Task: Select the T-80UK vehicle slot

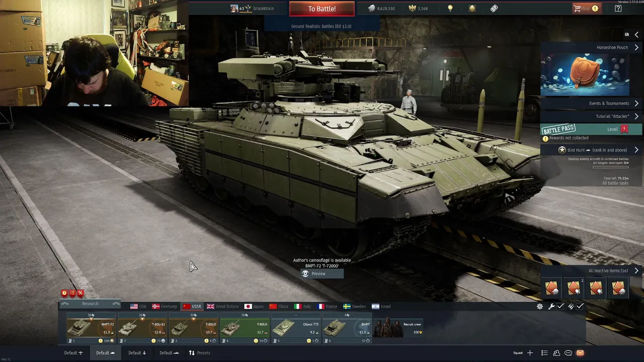Action: 245,328
